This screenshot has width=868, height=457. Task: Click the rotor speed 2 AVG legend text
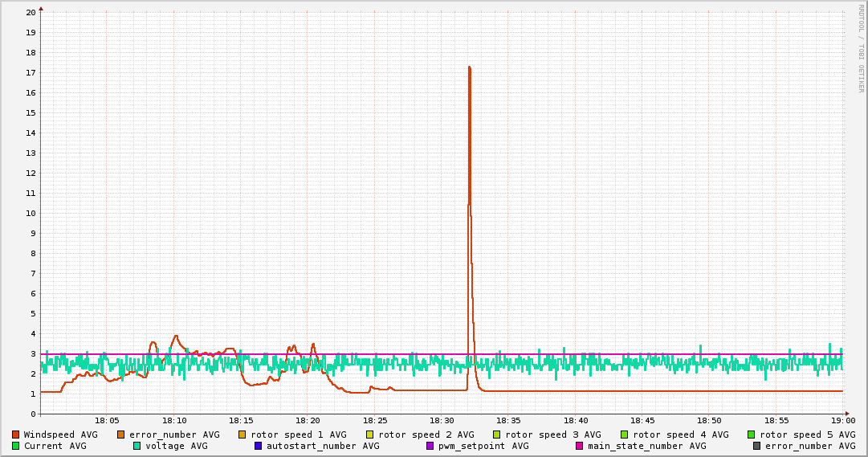[x=426, y=435]
